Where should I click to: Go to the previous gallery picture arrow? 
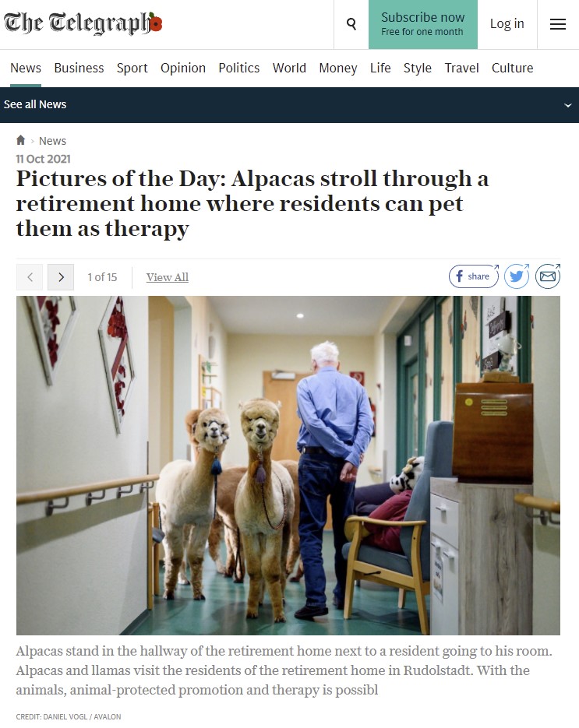pos(30,277)
